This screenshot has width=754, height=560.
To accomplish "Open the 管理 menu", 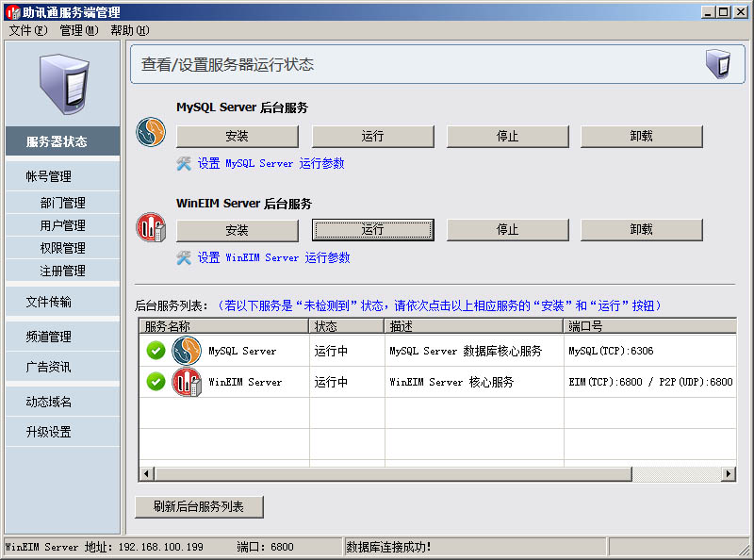I will tap(78, 30).
